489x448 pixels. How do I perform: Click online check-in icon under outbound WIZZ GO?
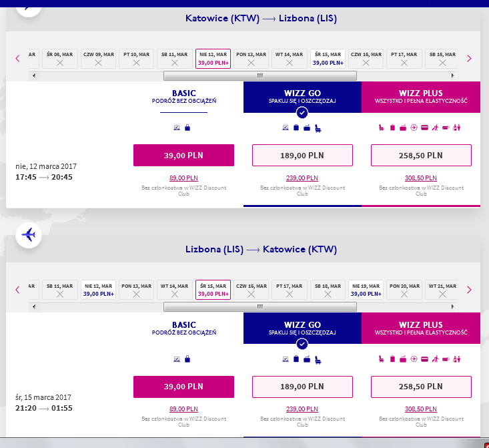click(x=286, y=128)
